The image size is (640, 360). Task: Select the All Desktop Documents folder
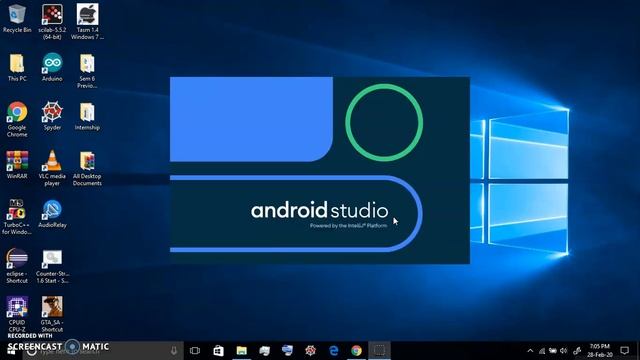tap(87, 168)
